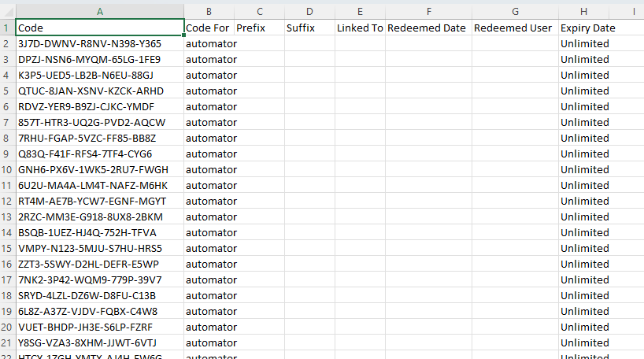This screenshot has width=644, height=359.
Task: Select the "Redeemed User" header cell
Action: [515, 28]
